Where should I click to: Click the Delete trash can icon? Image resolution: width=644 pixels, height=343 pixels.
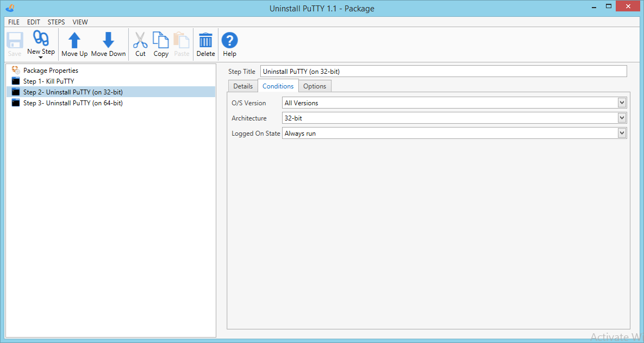tap(205, 40)
